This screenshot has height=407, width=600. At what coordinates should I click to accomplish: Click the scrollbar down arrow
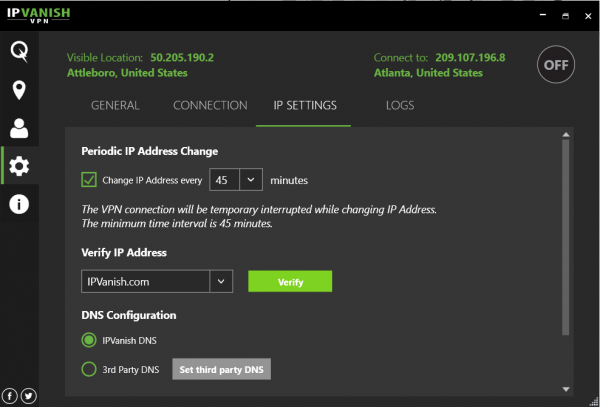pyautogui.click(x=566, y=389)
